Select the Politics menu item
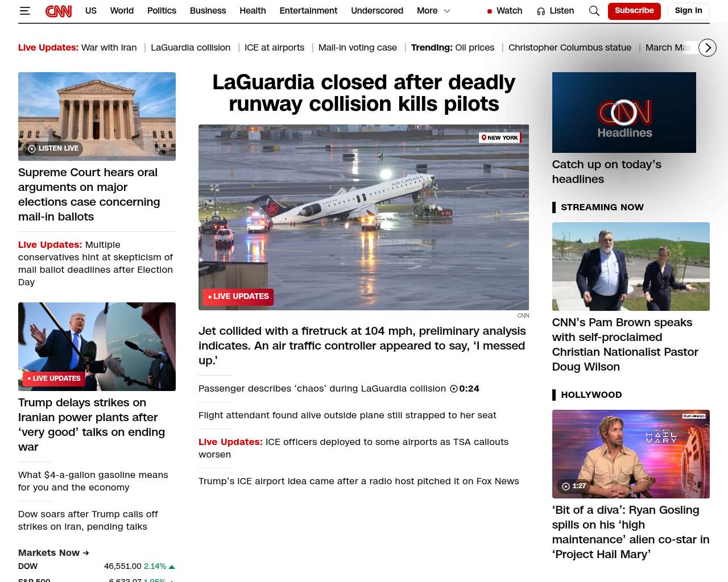Viewport: 728px width, 582px height. (162, 11)
